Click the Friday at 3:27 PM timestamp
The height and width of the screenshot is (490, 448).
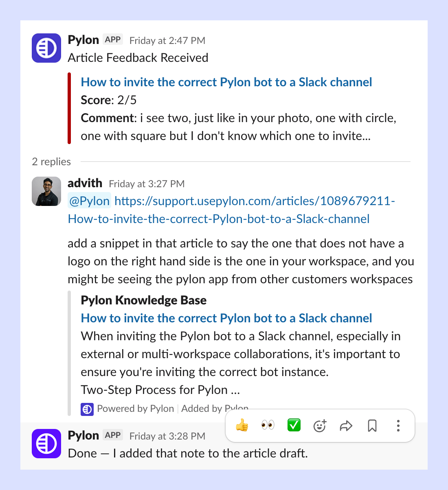click(x=147, y=184)
